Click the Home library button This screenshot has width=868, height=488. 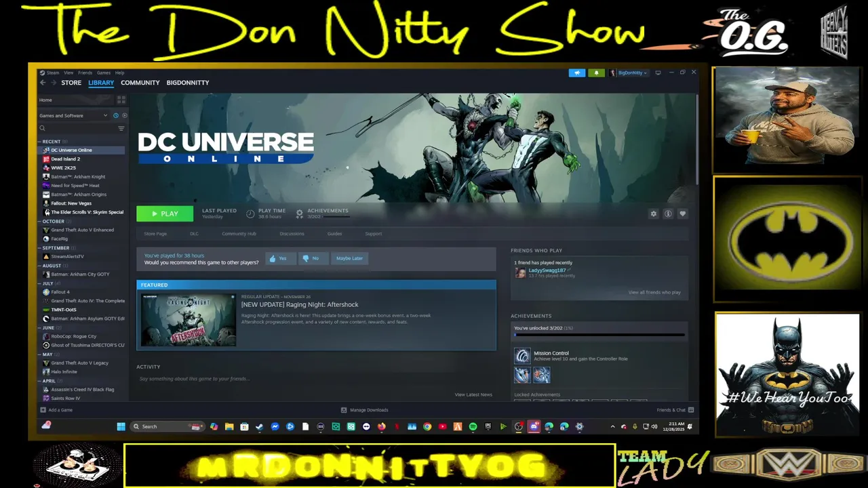point(45,100)
